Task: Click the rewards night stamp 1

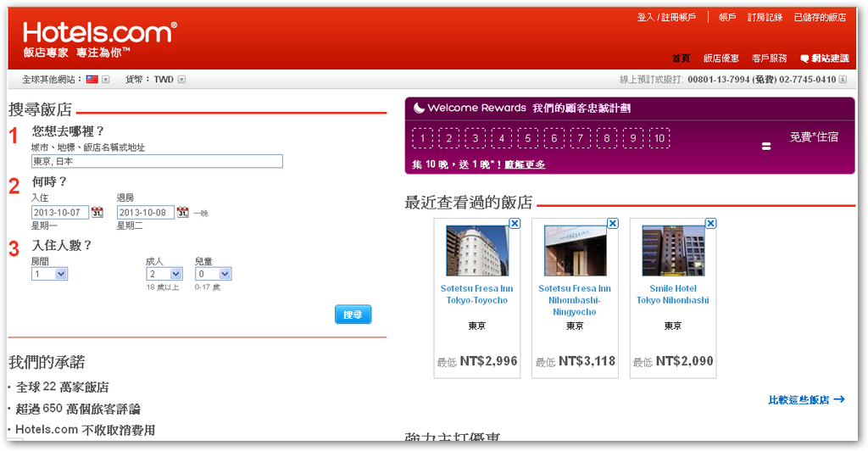Action: (x=422, y=138)
